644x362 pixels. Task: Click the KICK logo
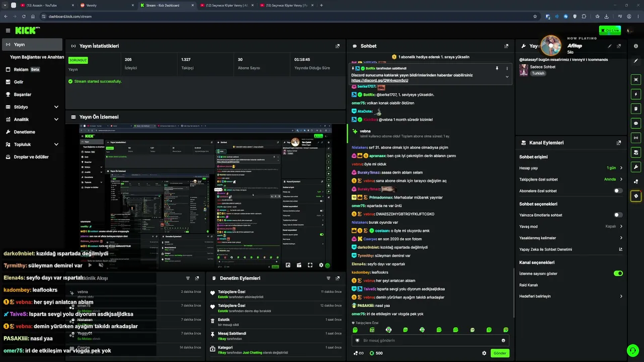pyautogui.click(x=27, y=31)
